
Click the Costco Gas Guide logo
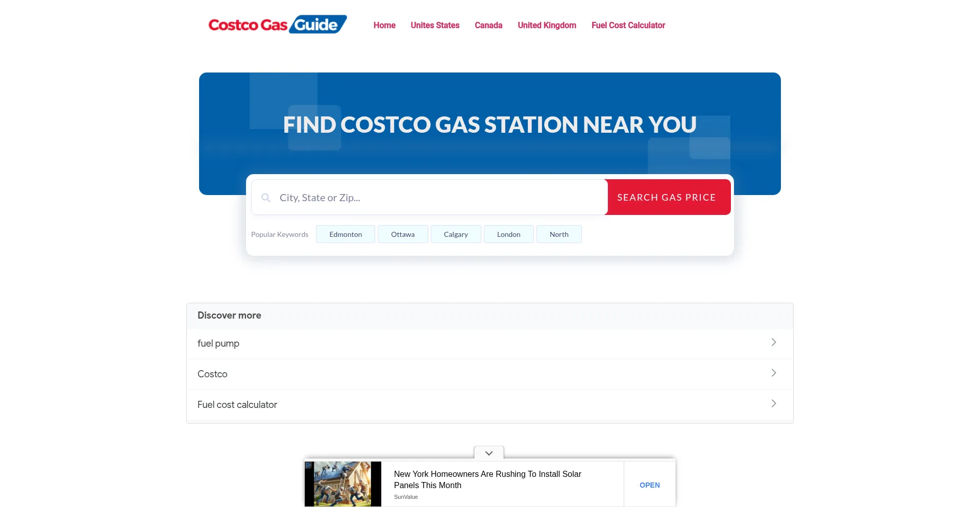[277, 25]
